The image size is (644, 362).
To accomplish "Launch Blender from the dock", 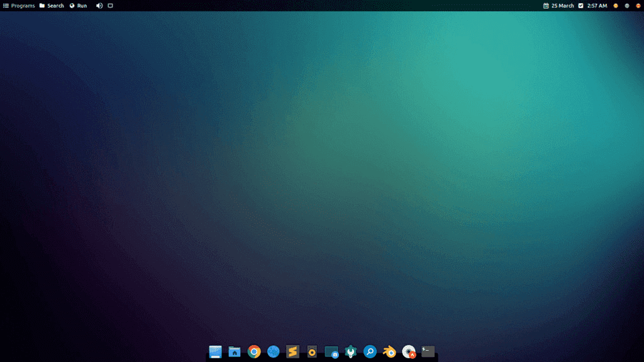I will point(389,352).
